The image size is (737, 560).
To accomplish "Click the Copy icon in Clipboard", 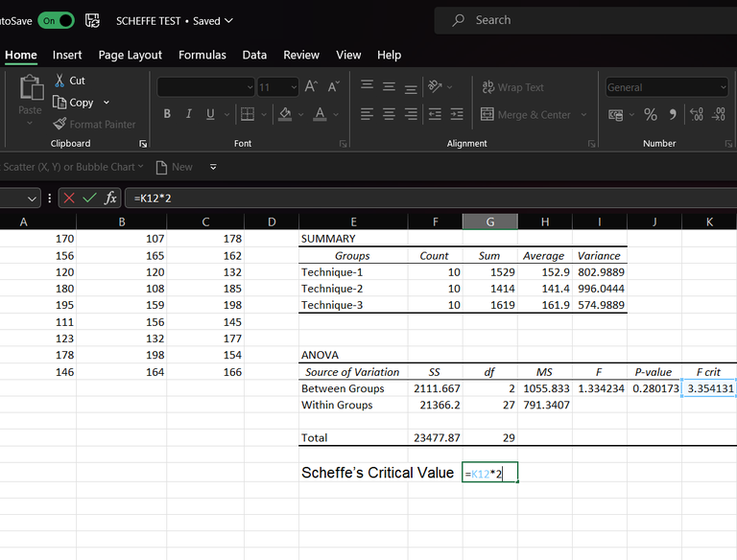I will (x=59, y=103).
